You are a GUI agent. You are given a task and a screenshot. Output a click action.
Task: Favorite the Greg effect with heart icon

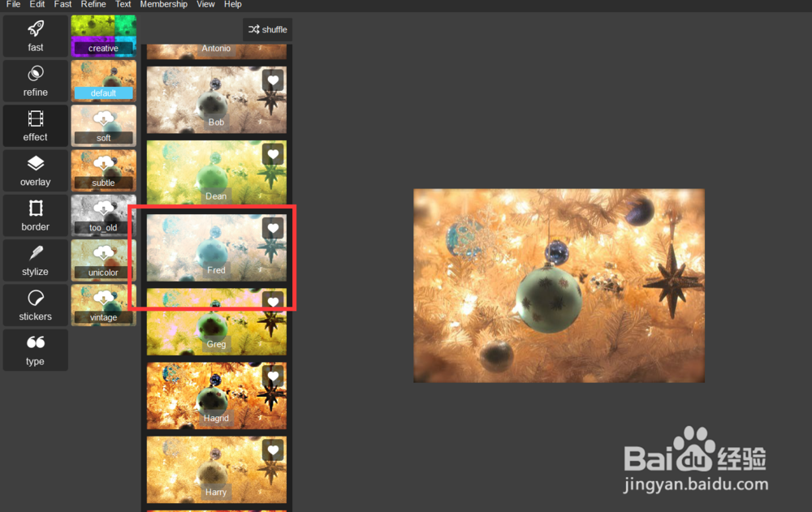pyautogui.click(x=273, y=302)
